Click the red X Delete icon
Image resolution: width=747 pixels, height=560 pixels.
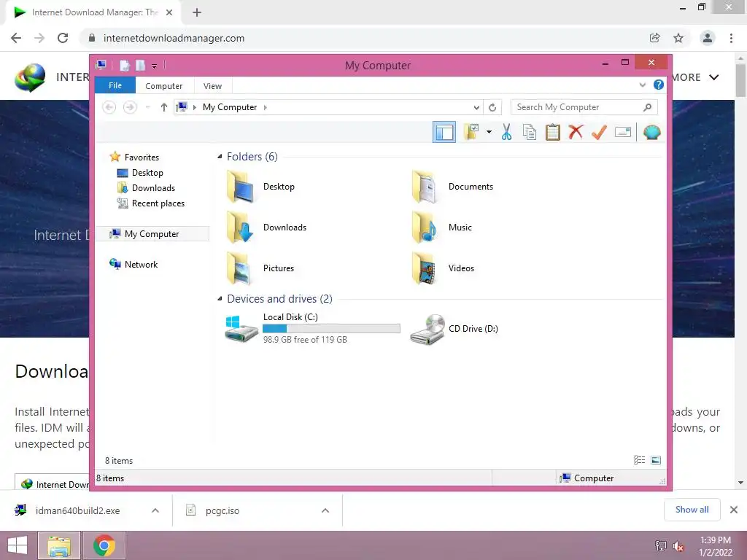click(576, 132)
